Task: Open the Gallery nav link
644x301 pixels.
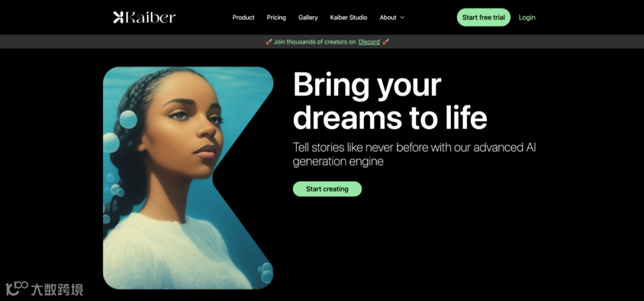Action: 308,17
